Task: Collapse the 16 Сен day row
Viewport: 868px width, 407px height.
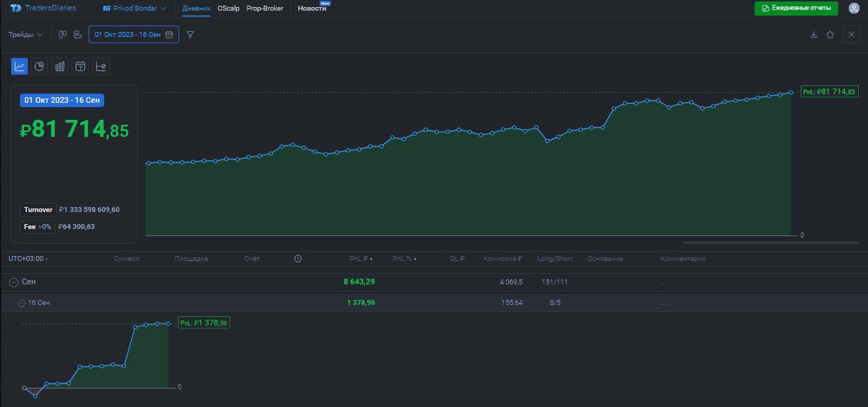Action: (x=21, y=303)
